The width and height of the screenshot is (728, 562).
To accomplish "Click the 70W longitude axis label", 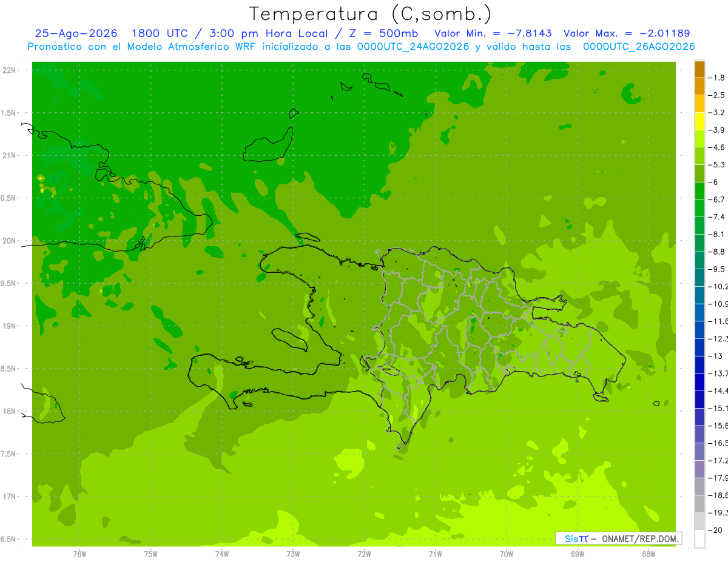I will click(507, 554).
